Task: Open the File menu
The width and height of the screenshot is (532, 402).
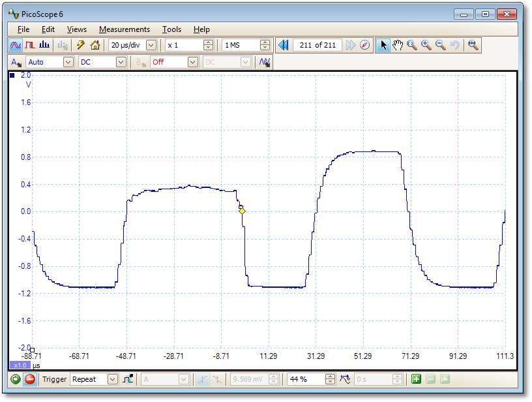Action: [23, 29]
